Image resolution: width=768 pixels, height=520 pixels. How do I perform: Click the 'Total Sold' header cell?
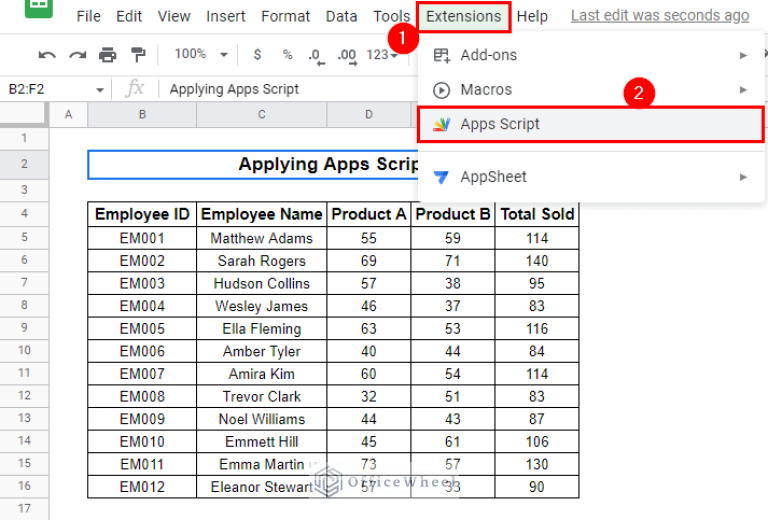click(537, 214)
